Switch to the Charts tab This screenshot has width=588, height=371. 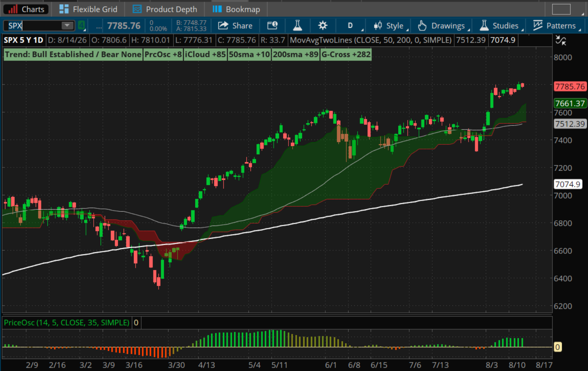[x=26, y=9]
